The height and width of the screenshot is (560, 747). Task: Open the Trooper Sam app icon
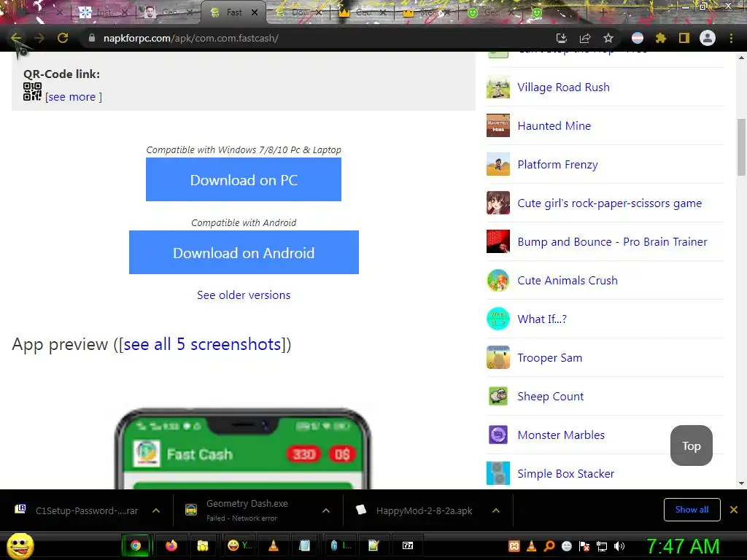[x=498, y=357]
